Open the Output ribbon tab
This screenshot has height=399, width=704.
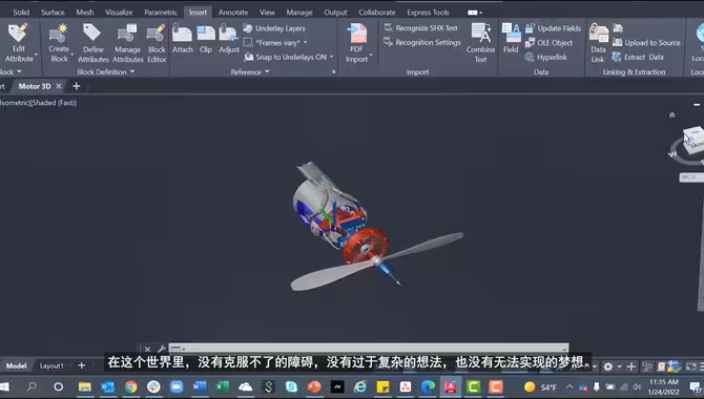[335, 13]
